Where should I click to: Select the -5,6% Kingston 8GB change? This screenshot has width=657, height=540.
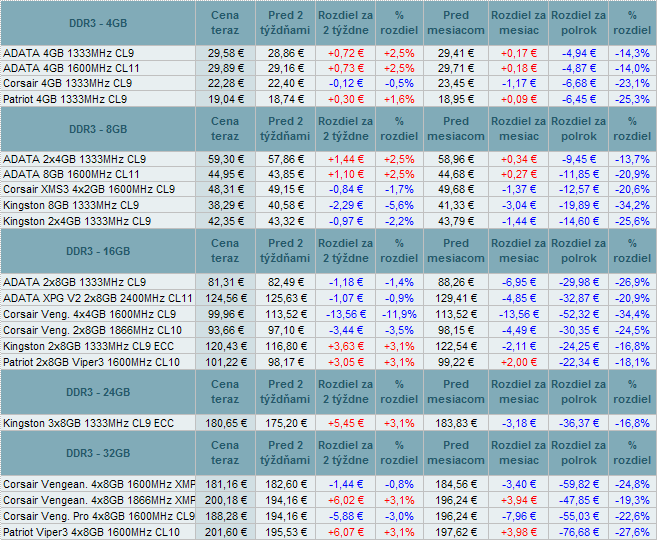(x=399, y=205)
